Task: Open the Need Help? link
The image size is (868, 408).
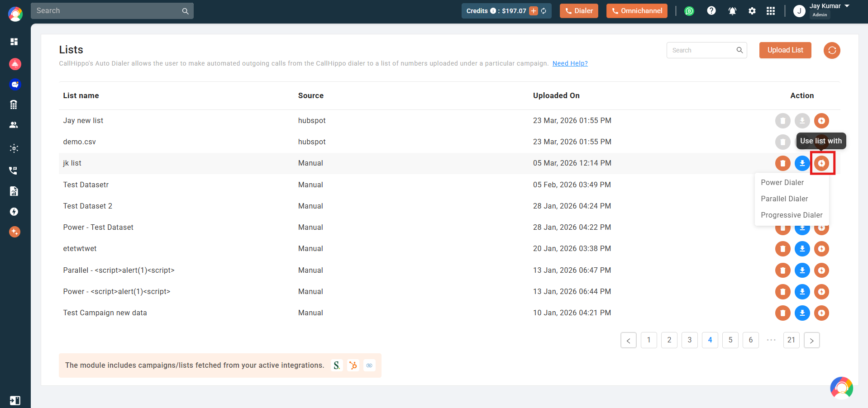Action: point(570,63)
